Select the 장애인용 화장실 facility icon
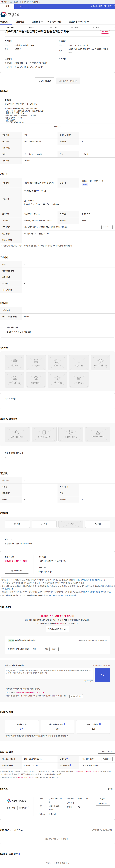The width and height of the screenshot is (115, 868). 71,434
